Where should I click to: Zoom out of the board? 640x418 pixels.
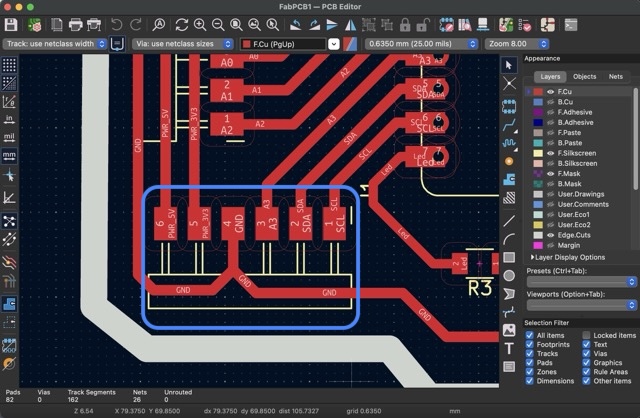click(218, 25)
